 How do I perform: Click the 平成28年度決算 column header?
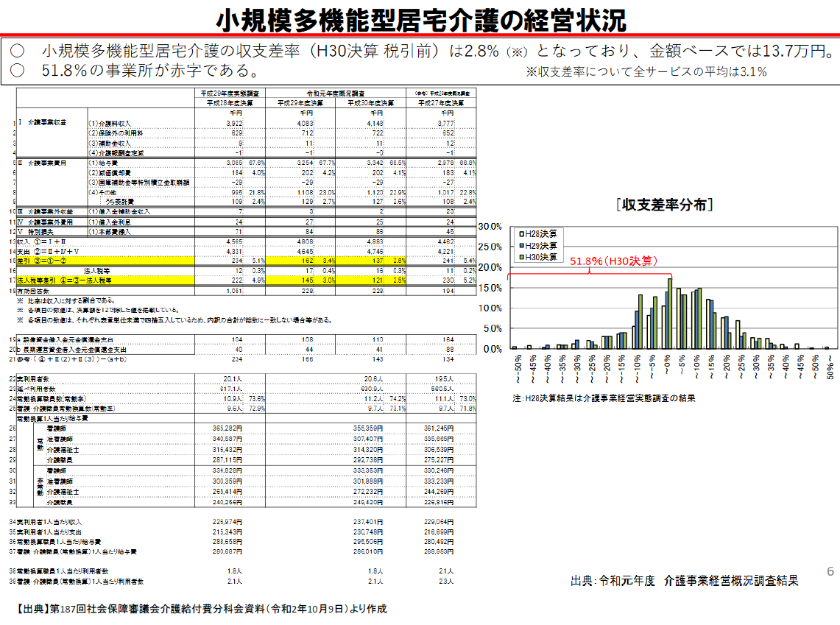click(230, 103)
